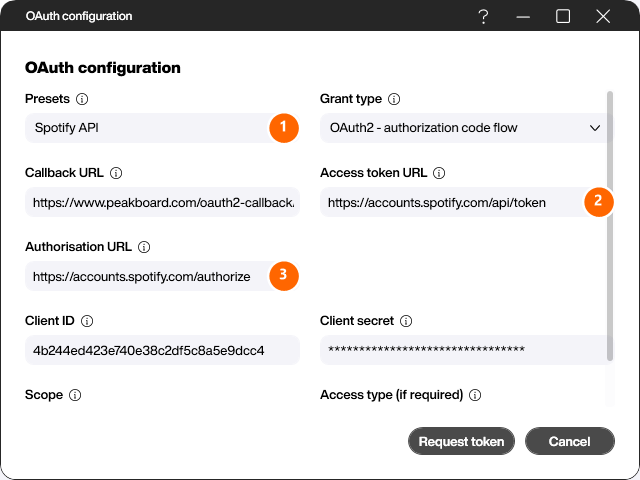Viewport: 640px width, 480px height.
Task: Open help with the question mark icon
Action: coord(483,16)
